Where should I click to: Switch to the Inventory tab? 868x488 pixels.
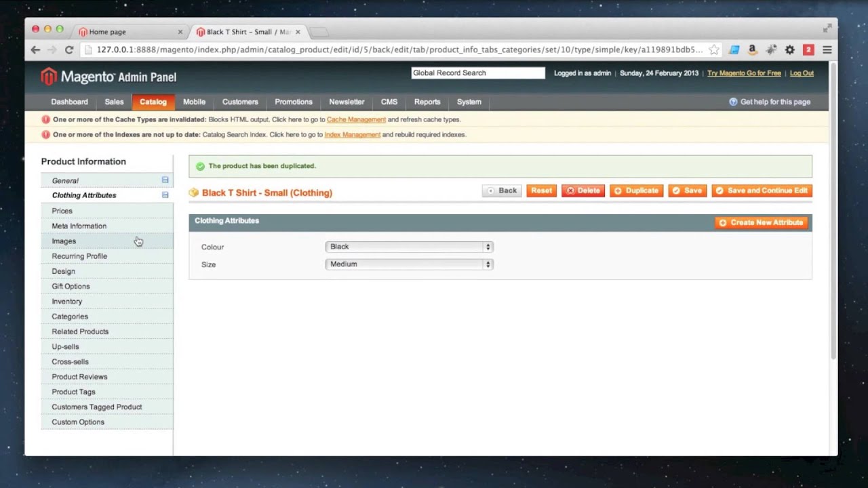coord(107,302)
